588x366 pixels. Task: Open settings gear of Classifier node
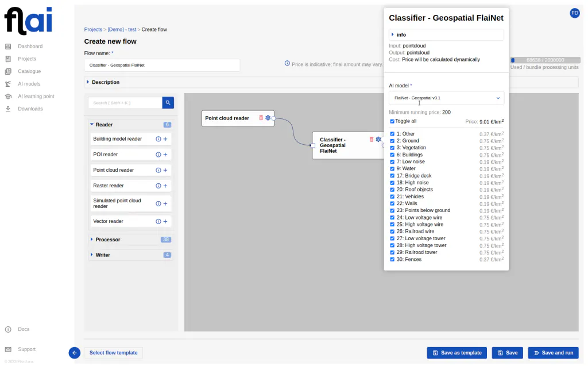point(378,139)
